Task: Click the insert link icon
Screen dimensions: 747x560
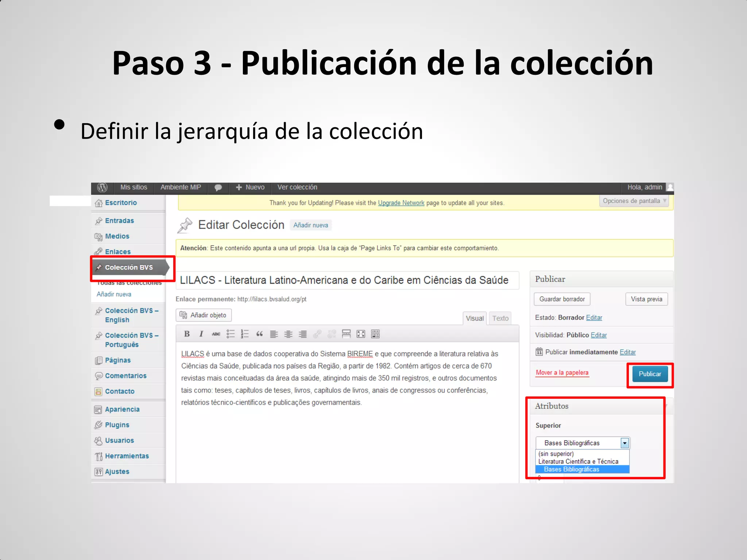Action: click(x=317, y=334)
